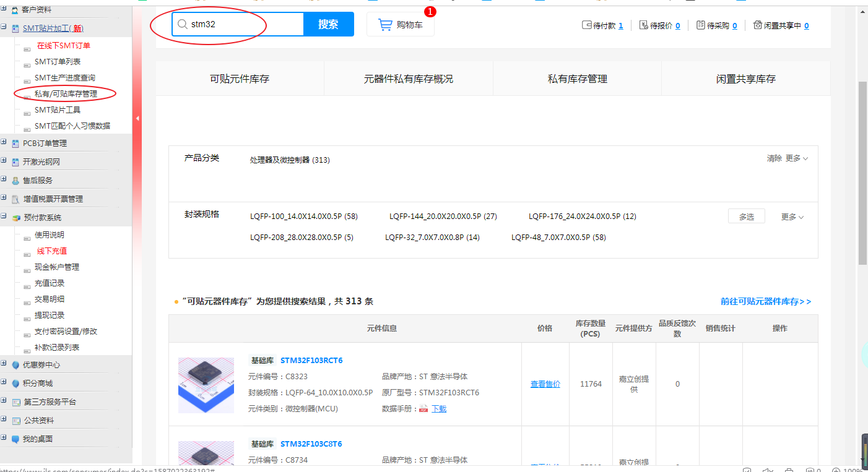Image resolution: width=868 pixels, height=472 pixels.
Task: Click the PDF datasheet icon for STM32F103RCT6
Action: click(x=424, y=409)
